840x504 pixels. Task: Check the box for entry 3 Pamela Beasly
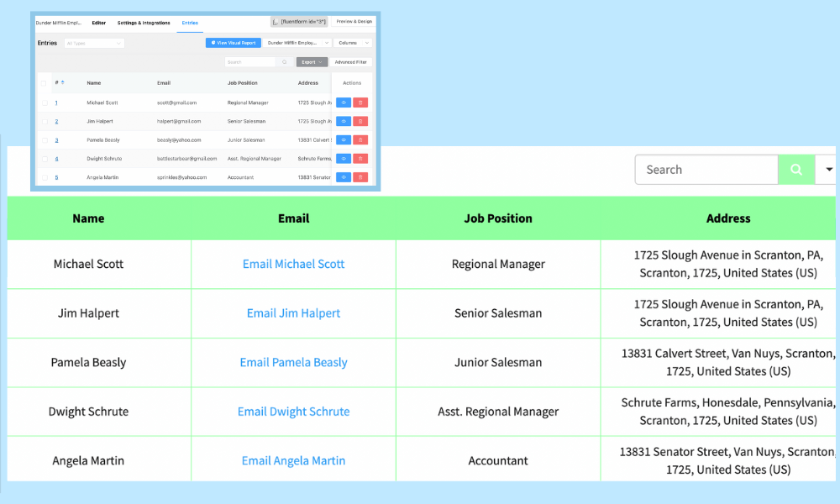click(x=45, y=140)
